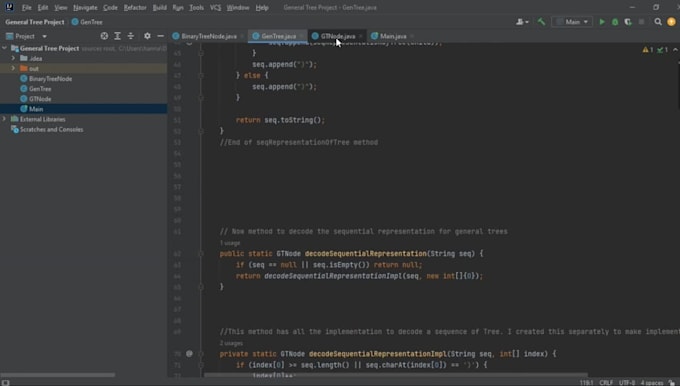Click the 1 usage hint above decodeSequentialRepresentation
This screenshot has height=386, width=680.
(230, 243)
